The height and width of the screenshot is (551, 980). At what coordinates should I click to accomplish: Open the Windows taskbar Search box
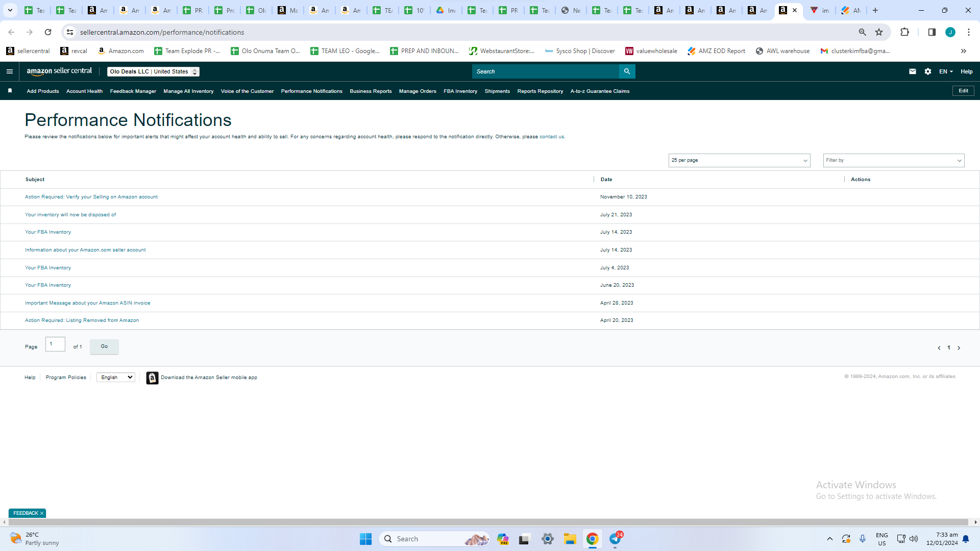pos(434,539)
